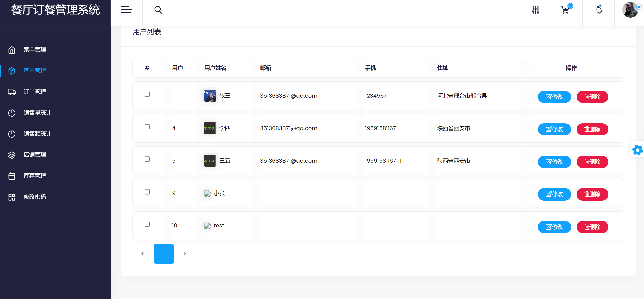The width and height of the screenshot is (644, 299).
Task: Open 销售量统计 in the sidebar
Action: 37,113
